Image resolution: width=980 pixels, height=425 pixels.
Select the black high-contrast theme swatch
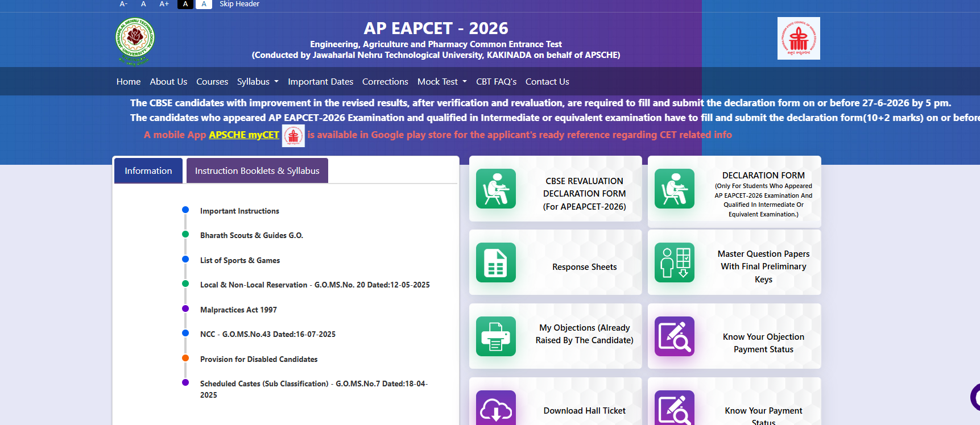point(185,4)
